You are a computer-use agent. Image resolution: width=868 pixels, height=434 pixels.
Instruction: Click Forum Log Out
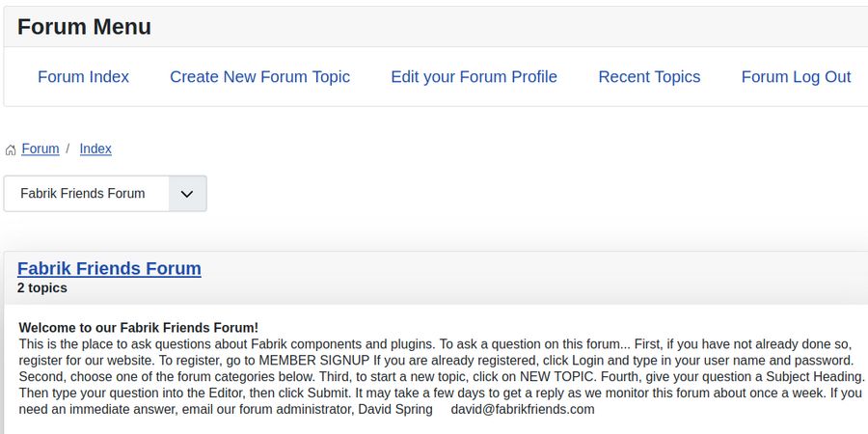click(x=796, y=77)
